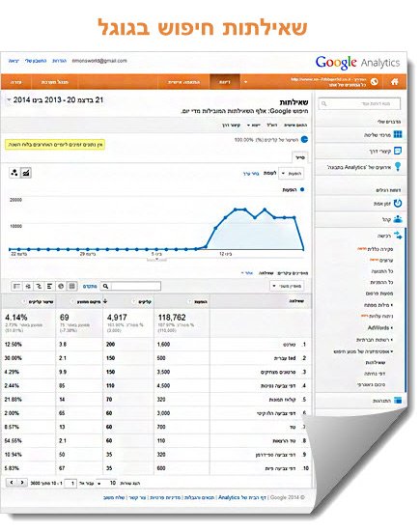
Task: Click the Send Feedback footer link
Action: [x=114, y=497]
